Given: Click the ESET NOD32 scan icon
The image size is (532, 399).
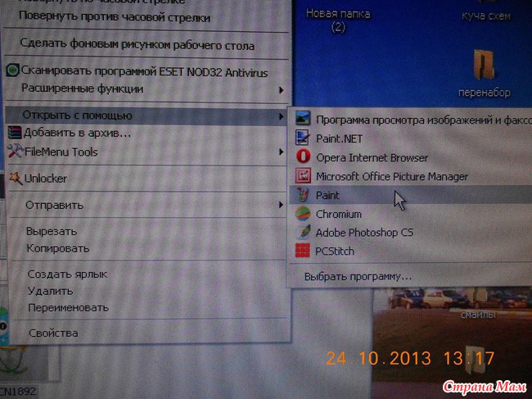Looking at the screenshot, I should click(13, 72).
